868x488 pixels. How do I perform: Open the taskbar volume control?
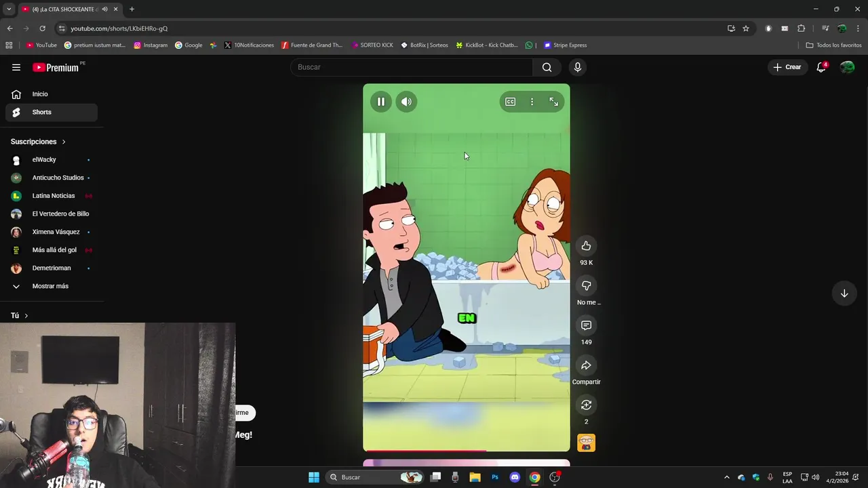click(x=815, y=477)
